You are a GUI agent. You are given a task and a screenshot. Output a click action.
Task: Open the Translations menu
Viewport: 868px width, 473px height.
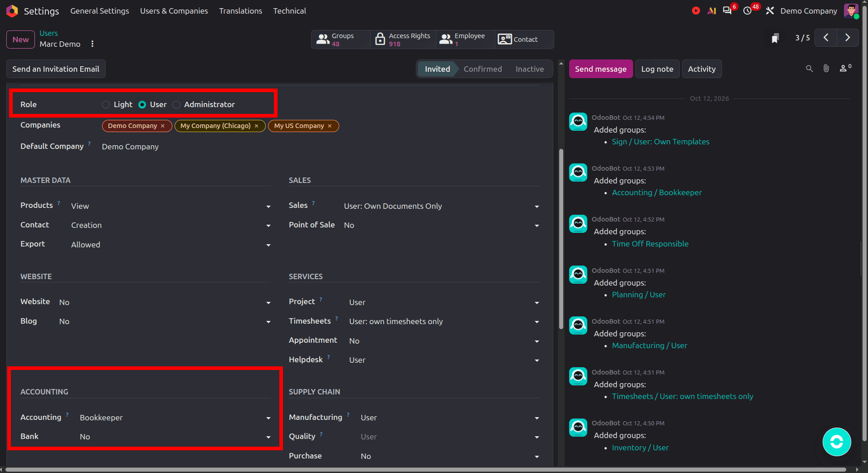click(240, 11)
